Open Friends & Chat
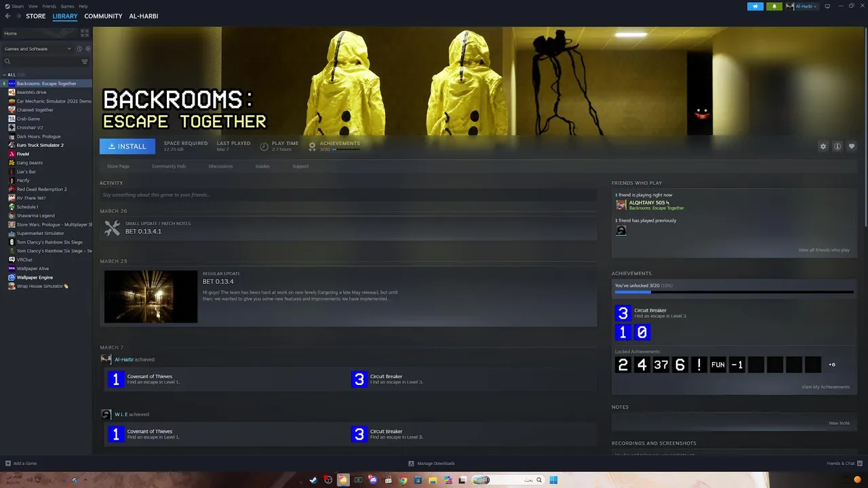Screen dimensions: 868x488 click(x=844, y=464)
